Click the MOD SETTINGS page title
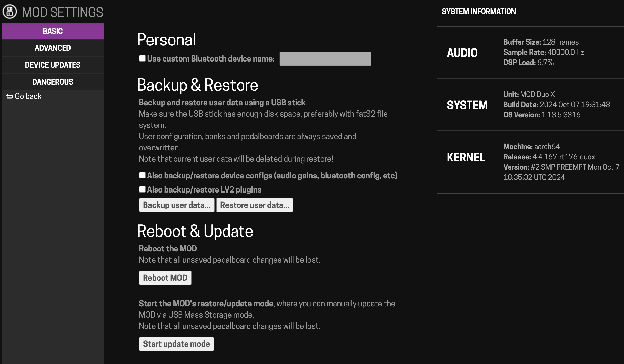Viewport: 624px width, 364px height. (63, 12)
